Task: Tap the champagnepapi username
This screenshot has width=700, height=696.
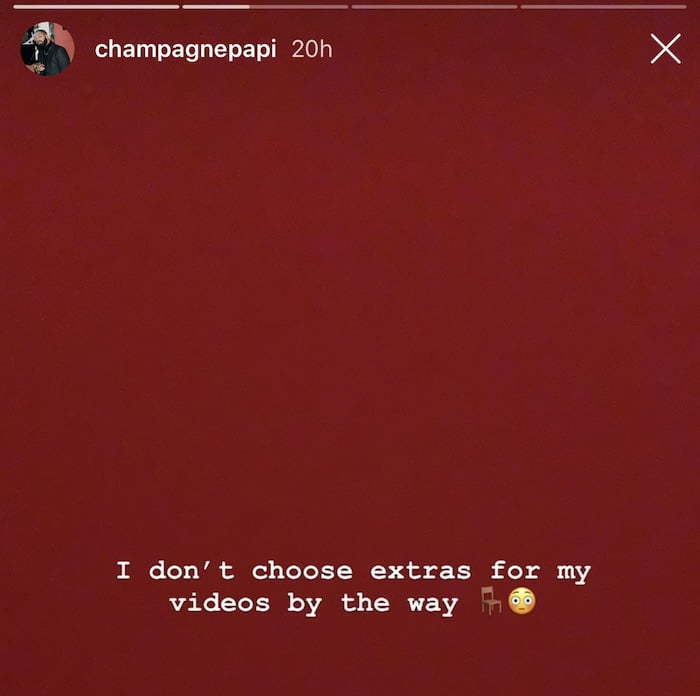Action: [x=186, y=49]
